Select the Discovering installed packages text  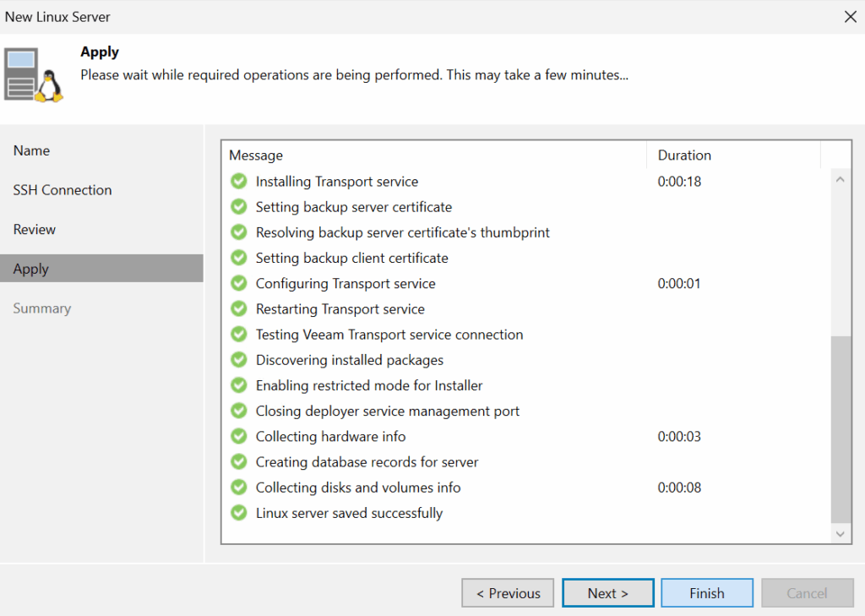[x=349, y=360]
